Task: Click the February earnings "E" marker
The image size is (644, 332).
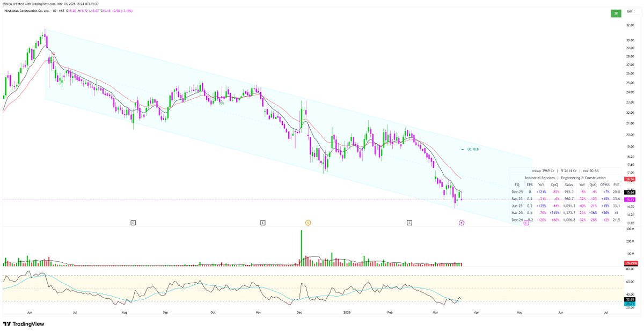Action: point(409,222)
